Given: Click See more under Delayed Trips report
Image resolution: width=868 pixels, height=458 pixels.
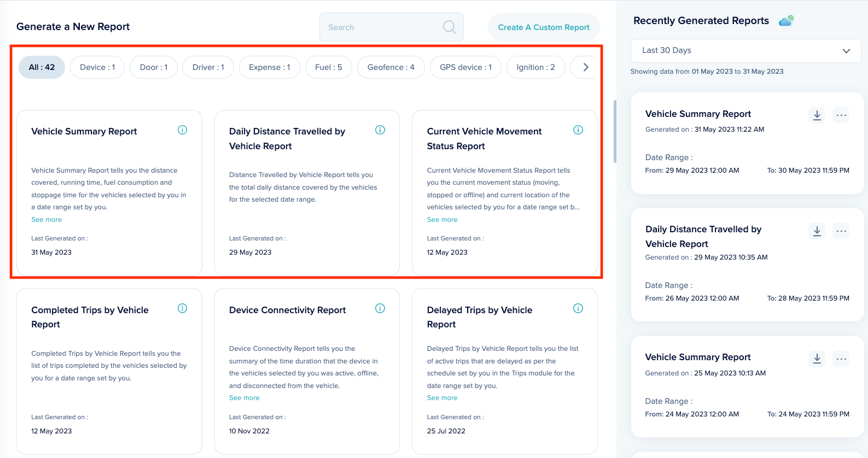Looking at the screenshot, I should pyautogui.click(x=442, y=398).
